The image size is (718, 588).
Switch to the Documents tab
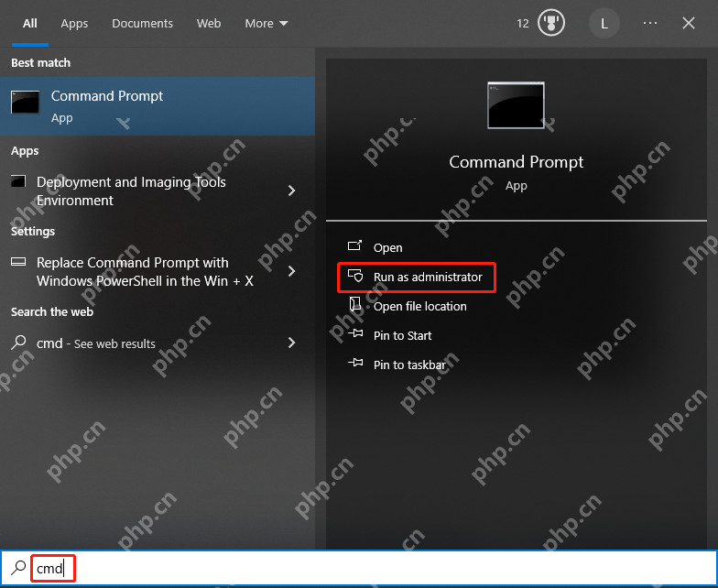click(x=143, y=24)
